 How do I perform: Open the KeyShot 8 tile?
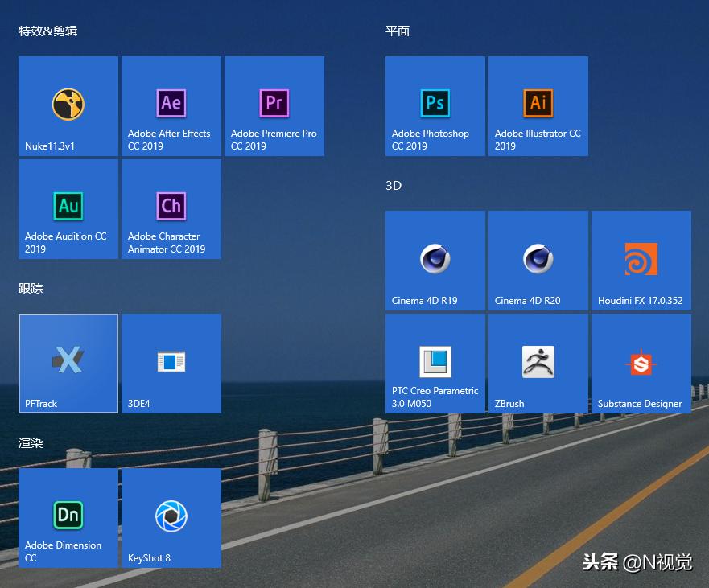click(171, 518)
